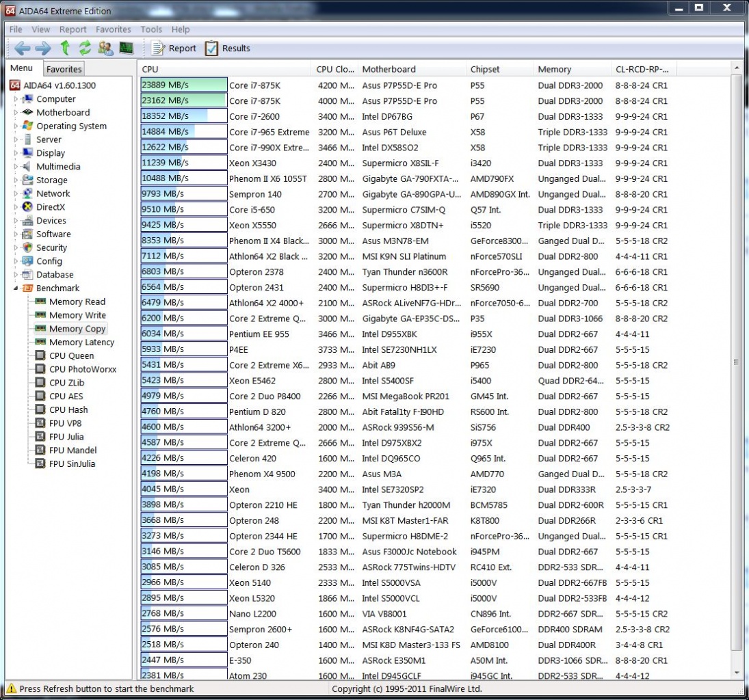
Task: Select the Database tree icon
Action: pos(28,275)
